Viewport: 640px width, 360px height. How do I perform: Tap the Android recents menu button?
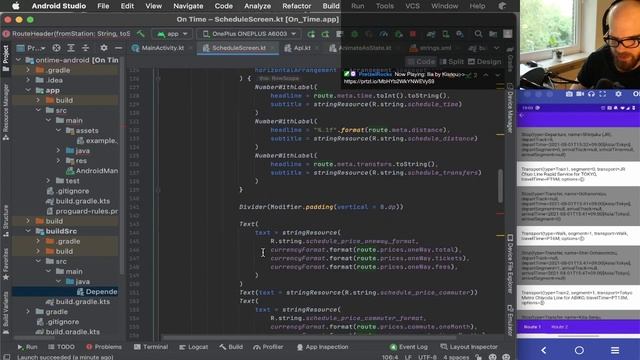click(x=615, y=350)
